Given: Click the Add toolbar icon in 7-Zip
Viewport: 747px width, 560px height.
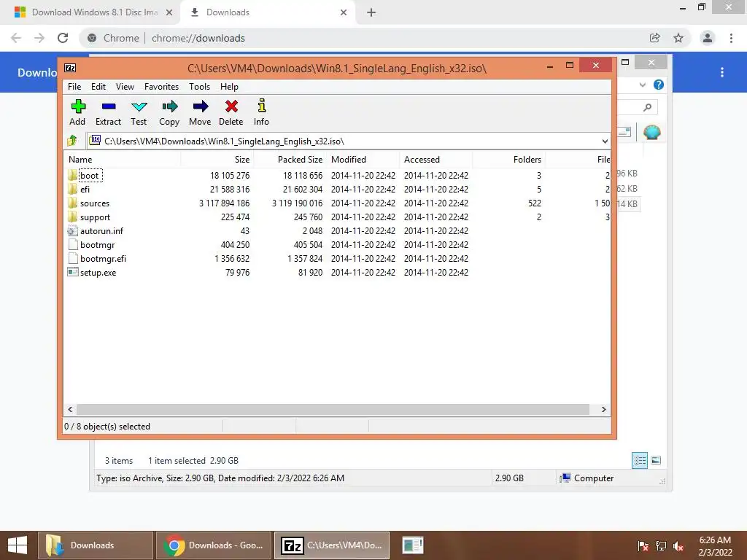Looking at the screenshot, I should coord(77,106).
